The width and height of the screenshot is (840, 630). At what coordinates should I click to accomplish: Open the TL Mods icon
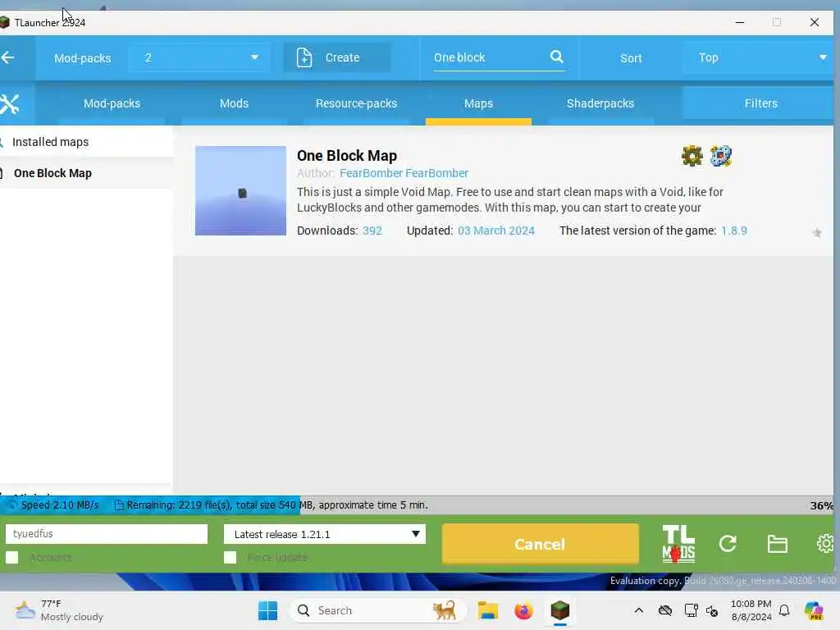point(678,544)
